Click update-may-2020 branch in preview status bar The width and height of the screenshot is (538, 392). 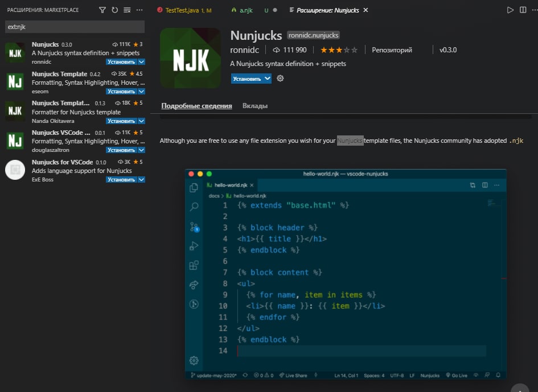tap(213, 376)
